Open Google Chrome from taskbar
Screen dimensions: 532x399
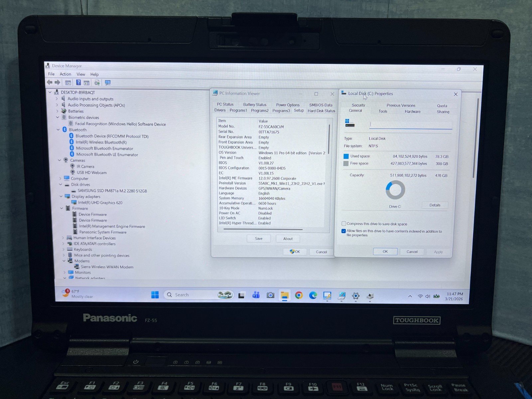tap(299, 295)
